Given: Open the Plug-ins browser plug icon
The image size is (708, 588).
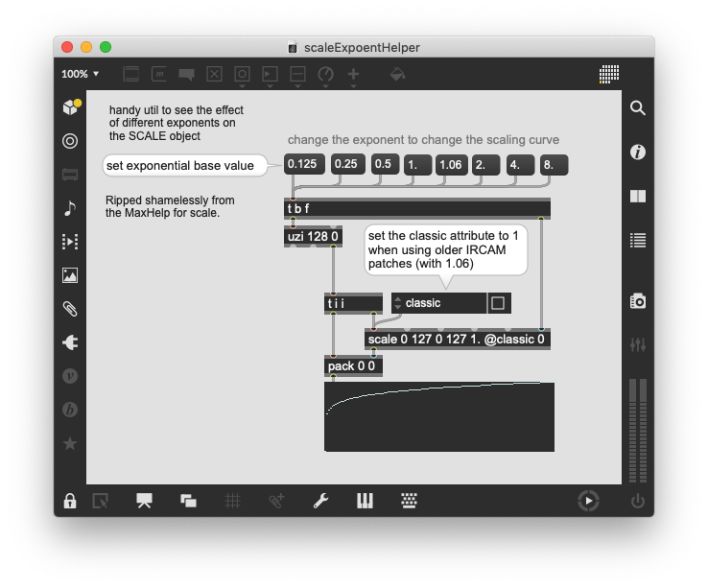Looking at the screenshot, I should coord(70,342).
